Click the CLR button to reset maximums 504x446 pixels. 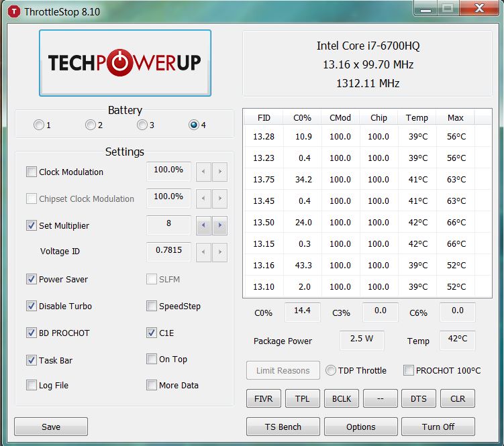coord(458,398)
